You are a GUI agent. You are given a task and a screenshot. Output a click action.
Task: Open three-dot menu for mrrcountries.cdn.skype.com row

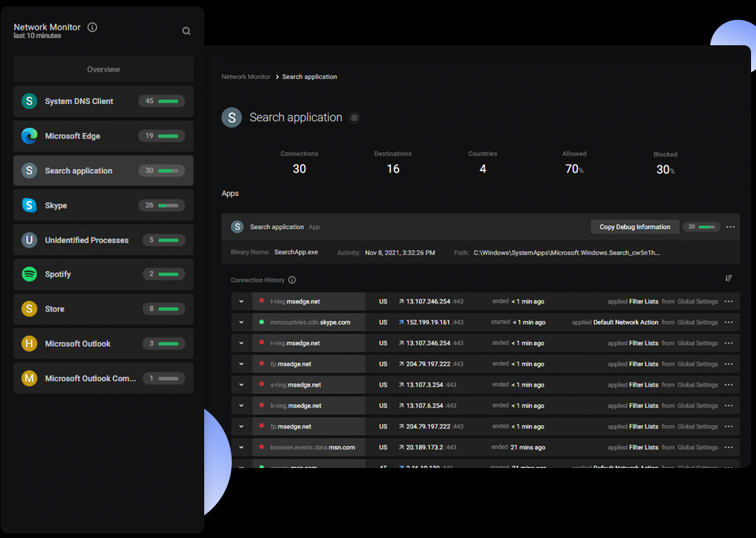pos(728,322)
